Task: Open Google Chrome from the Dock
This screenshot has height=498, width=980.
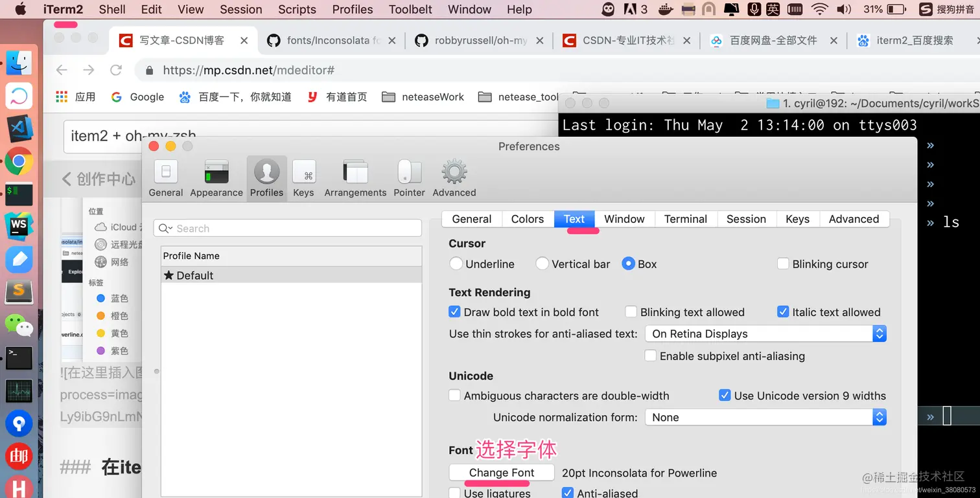Action: [19, 162]
